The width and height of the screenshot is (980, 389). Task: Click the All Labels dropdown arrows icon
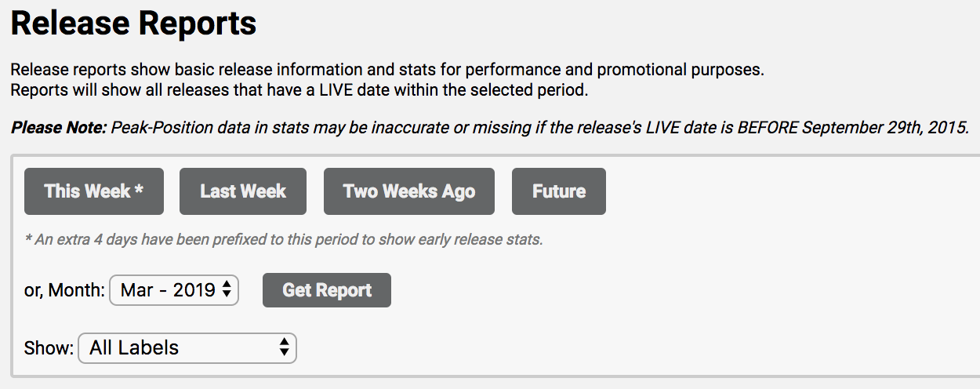[x=284, y=348]
